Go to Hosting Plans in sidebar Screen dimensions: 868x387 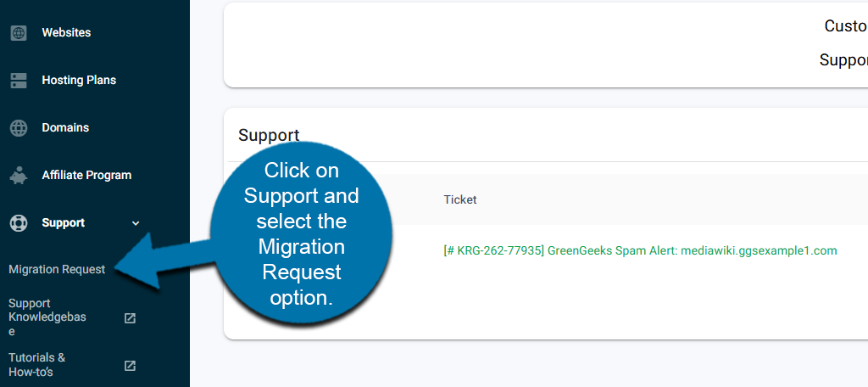[79, 81]
